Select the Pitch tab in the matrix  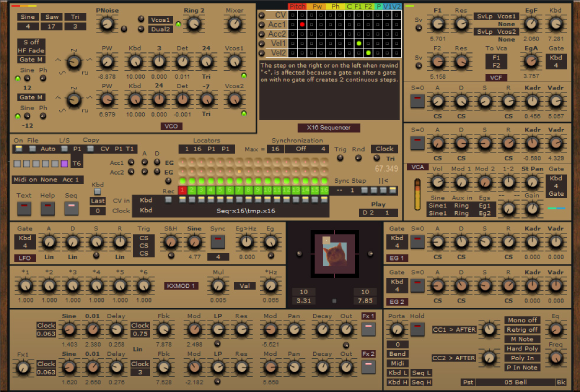coord(297,6)
